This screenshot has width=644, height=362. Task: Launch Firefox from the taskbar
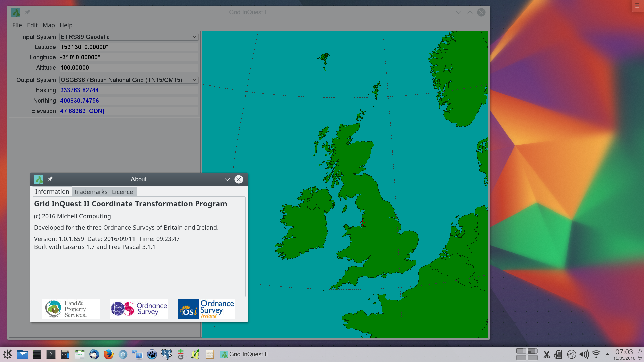(x=109, y=354)
